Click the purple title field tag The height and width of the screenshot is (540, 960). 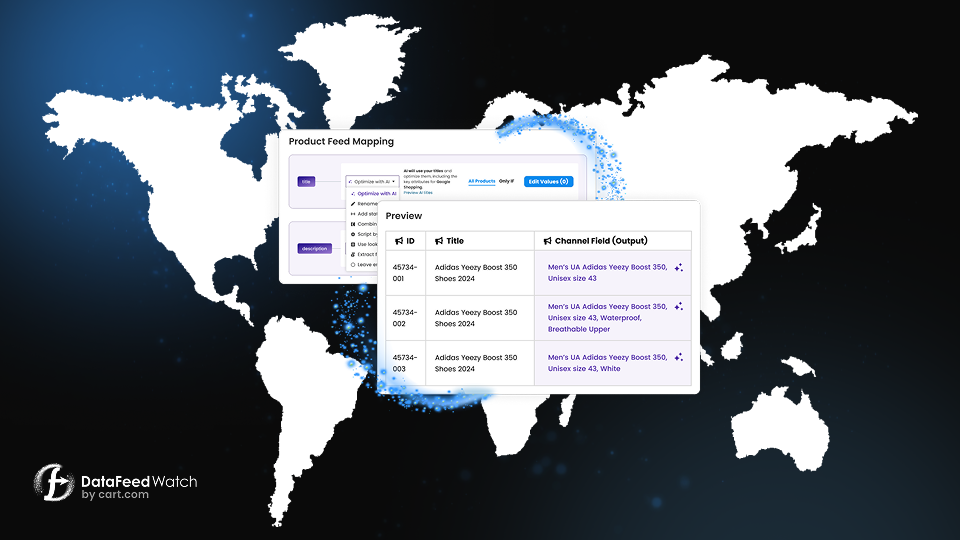306,182
